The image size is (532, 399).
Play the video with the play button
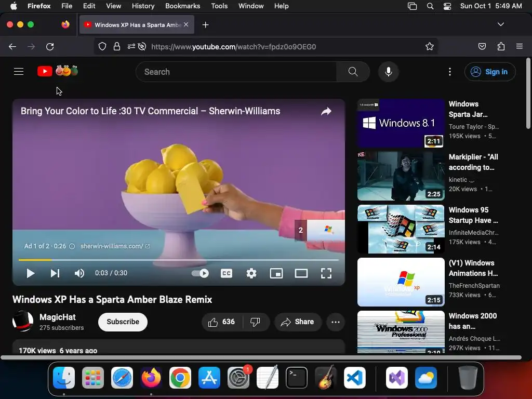pyautogui.click(x=31, y=273)
